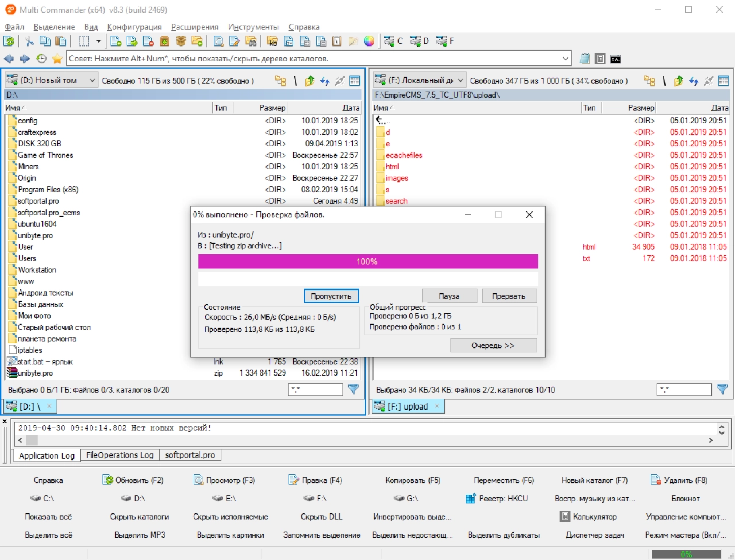Click the find files binoculars icon
The height and width of the screenshot is (560, 735).
(x=250, y=41)
